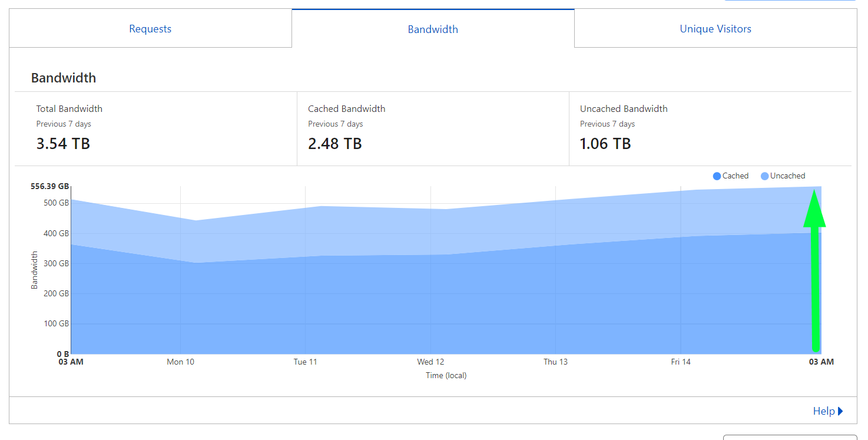Click the Wed 12 axis marker
Viewport: 868px width, 440px height.
[430, 362]
